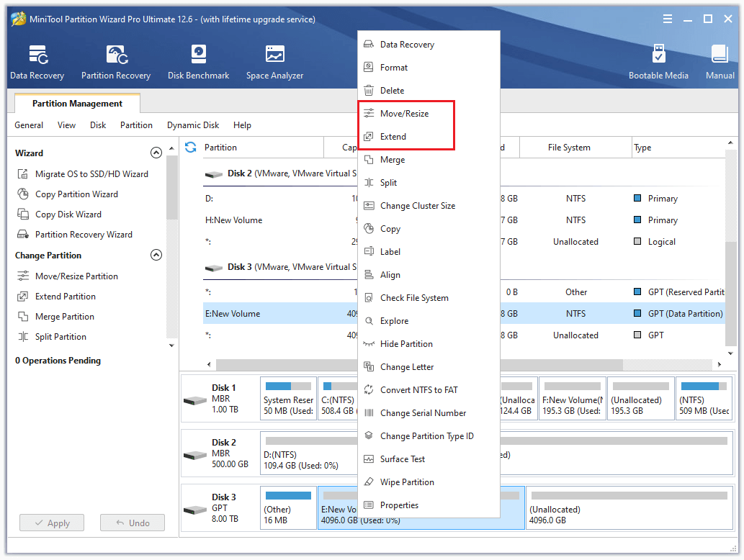Open the View menu

(66, 125)
